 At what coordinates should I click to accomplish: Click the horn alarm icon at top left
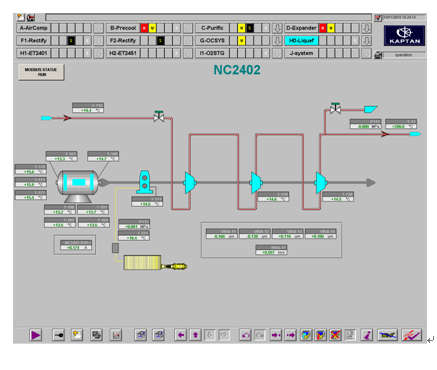(31, 17)
